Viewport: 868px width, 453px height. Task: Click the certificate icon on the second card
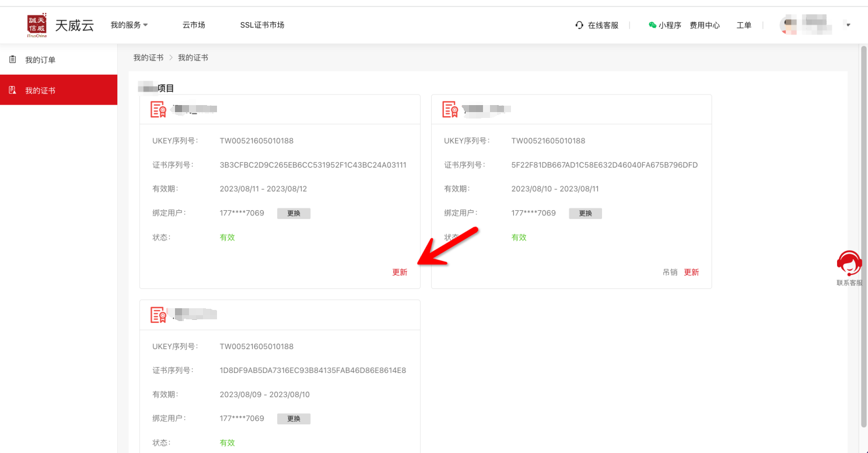tap(450, 109)
